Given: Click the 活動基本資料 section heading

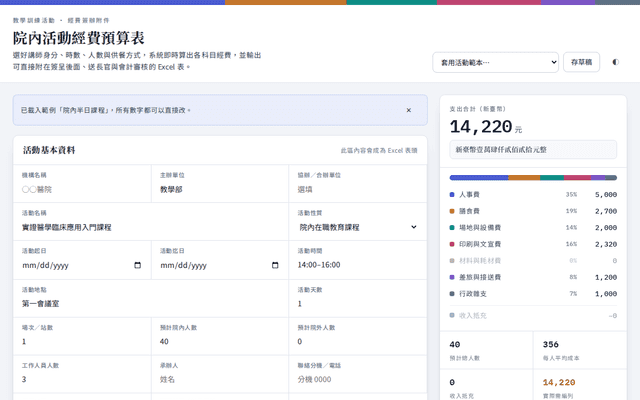Looking at the screenshot, I should 49,150.
